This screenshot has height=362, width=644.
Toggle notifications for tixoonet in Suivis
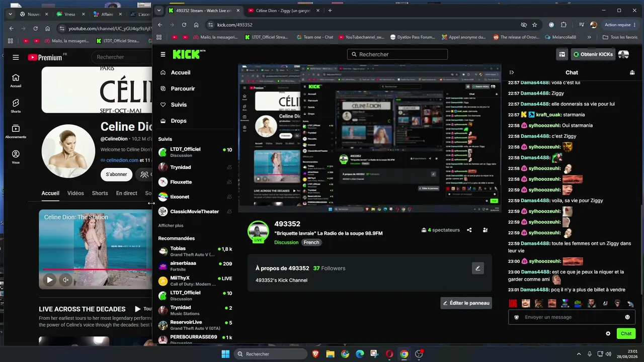(229, 197)
